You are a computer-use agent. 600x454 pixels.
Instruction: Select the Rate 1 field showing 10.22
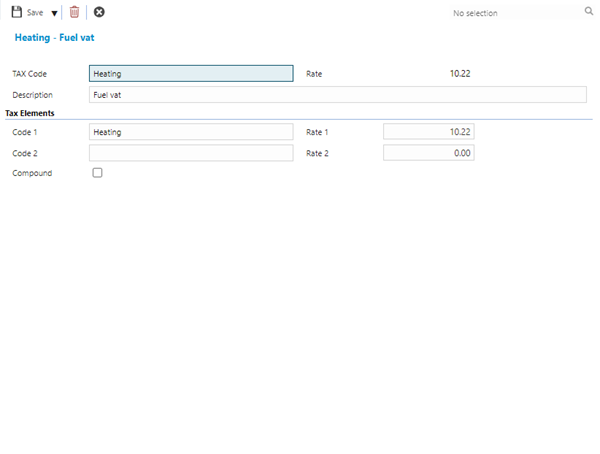coord(428,132)
